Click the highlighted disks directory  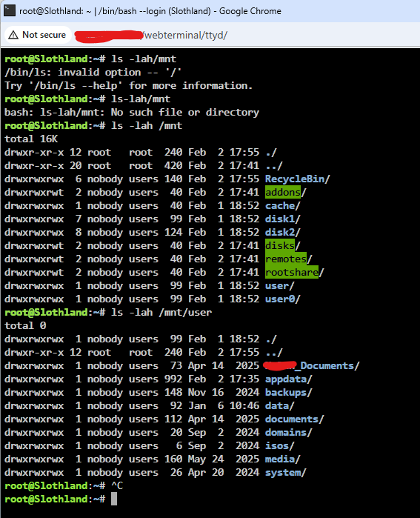tap(280, 245)
